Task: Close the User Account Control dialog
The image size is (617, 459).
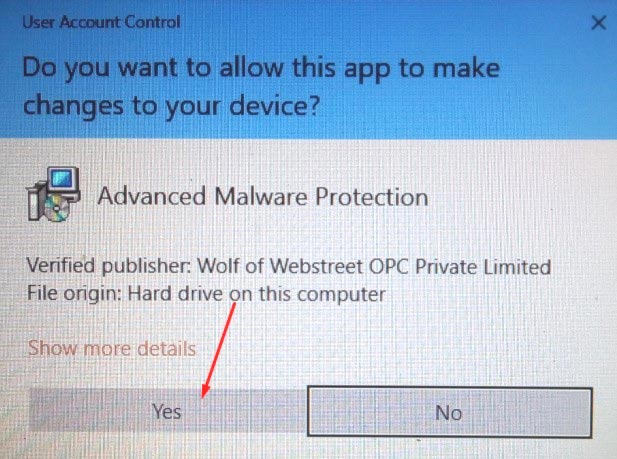Action: point(598,23)
